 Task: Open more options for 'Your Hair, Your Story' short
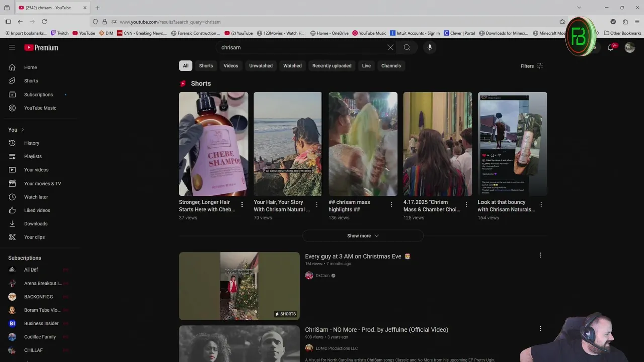pyautogui.click(x=317, y=205)
